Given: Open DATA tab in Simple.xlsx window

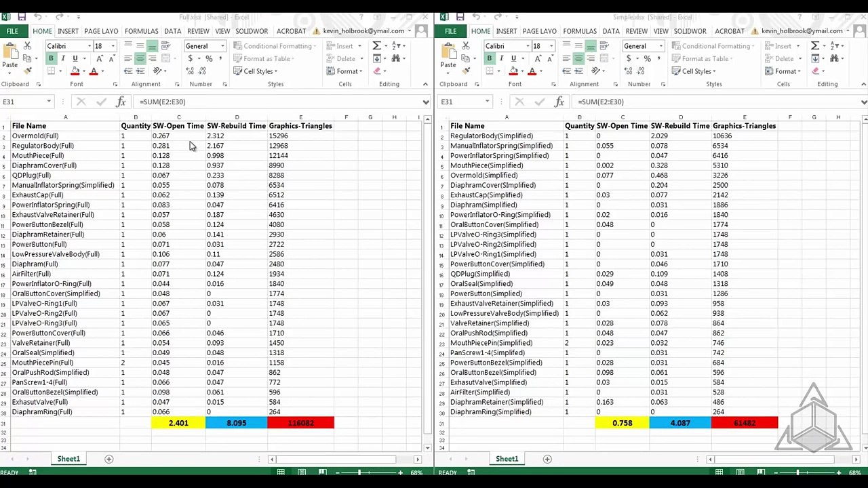Looking at the screenshot, I should click(611, 31).
